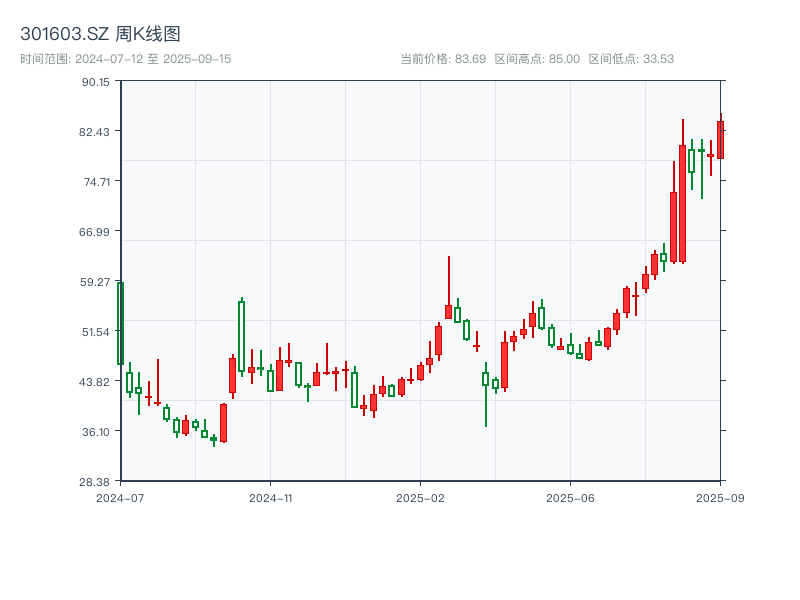
Task: Click the x-axis label 2024-11
Action: point(271,496)
